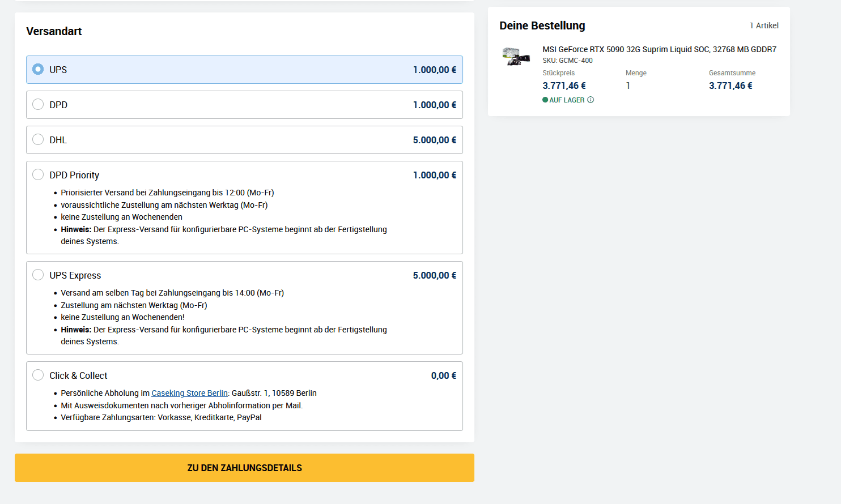
Task: Click the green in-stock status dot
Action: click(x=545, y=100)
